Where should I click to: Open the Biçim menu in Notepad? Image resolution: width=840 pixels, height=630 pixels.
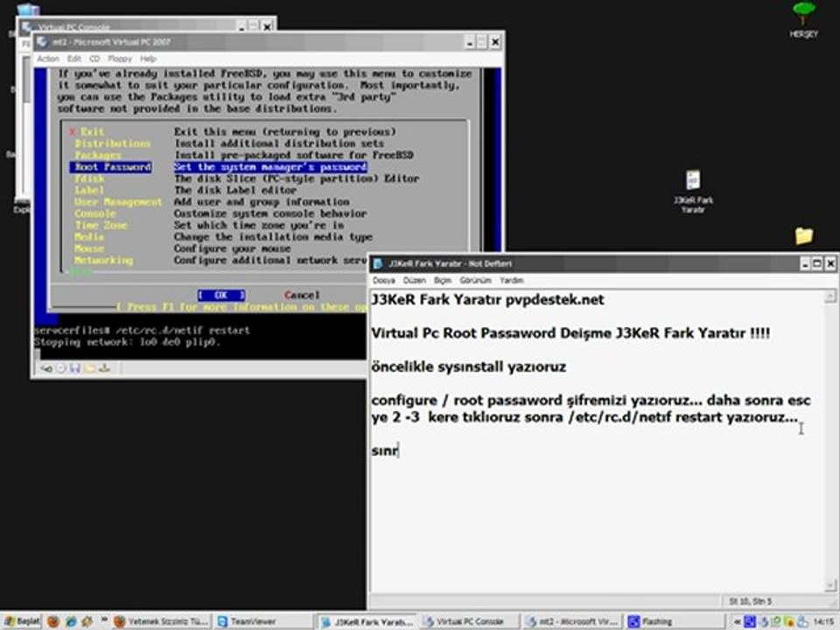[443, 281]
